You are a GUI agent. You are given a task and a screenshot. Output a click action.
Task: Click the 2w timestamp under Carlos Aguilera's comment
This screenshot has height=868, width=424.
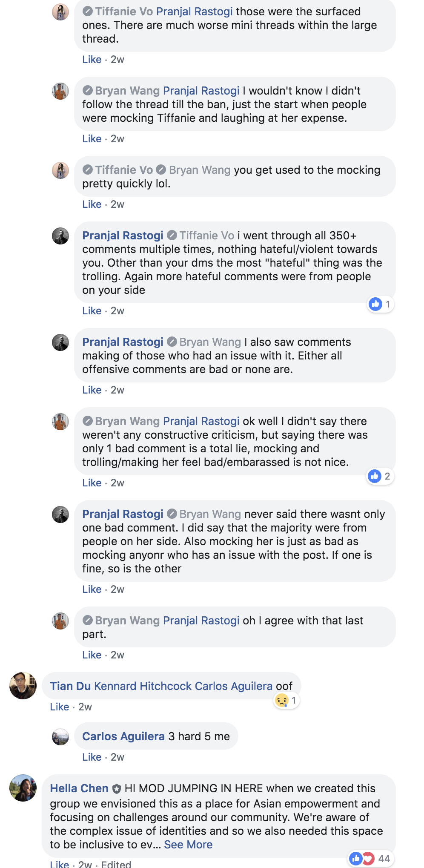tap(117, 757)
